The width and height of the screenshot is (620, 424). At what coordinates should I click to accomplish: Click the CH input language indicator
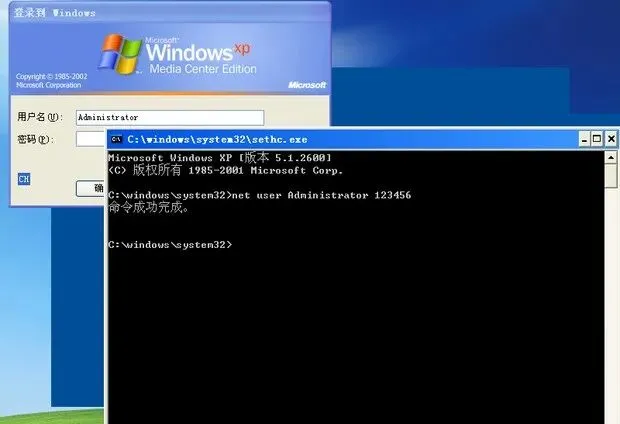click(x=24, y=179)
